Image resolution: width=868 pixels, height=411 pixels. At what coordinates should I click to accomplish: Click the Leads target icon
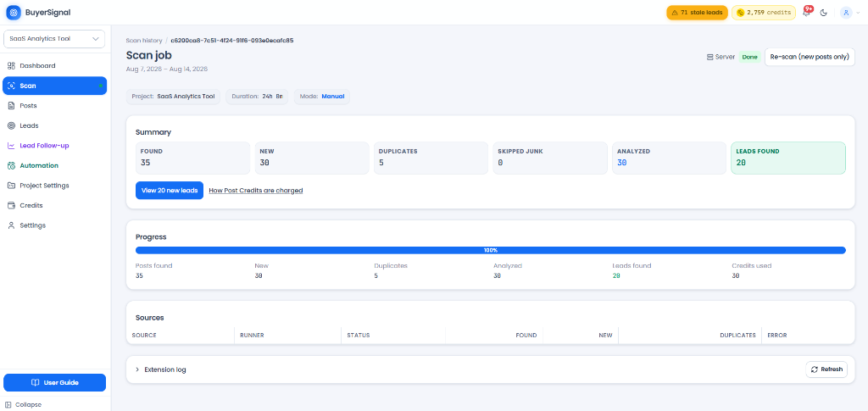11,125
